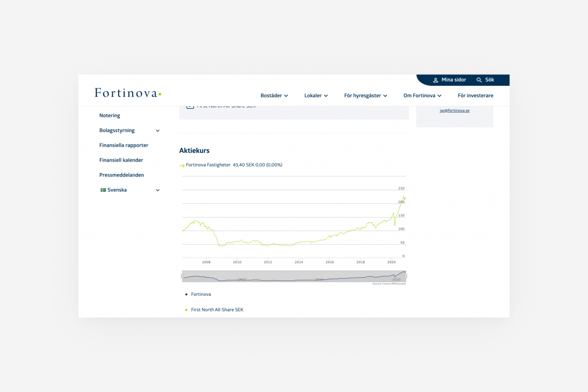588x392 pixels.
Task: Open Bolagsstyrning in the sidebar
Action: tap(117, 130)
